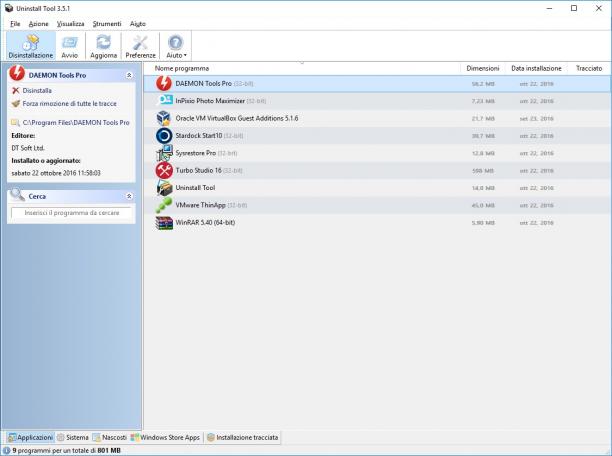Click the info icon in the status bar

click(6, 450)
